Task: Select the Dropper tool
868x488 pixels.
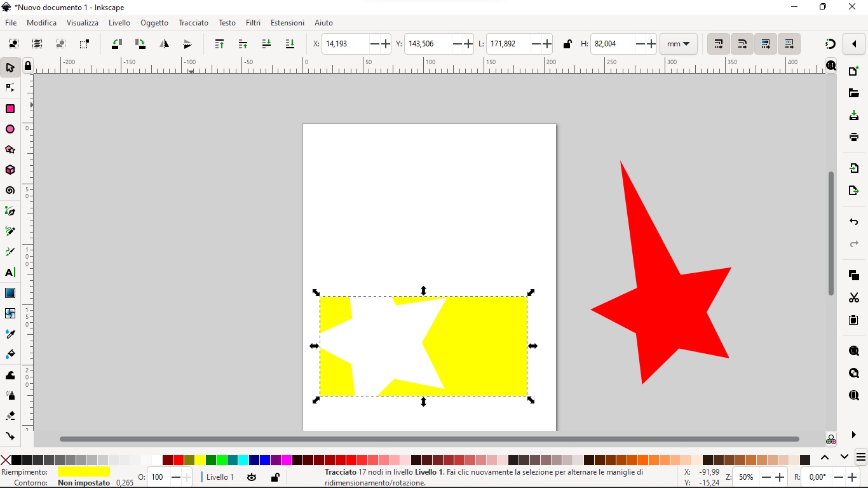Action: (x=10, y=334)
